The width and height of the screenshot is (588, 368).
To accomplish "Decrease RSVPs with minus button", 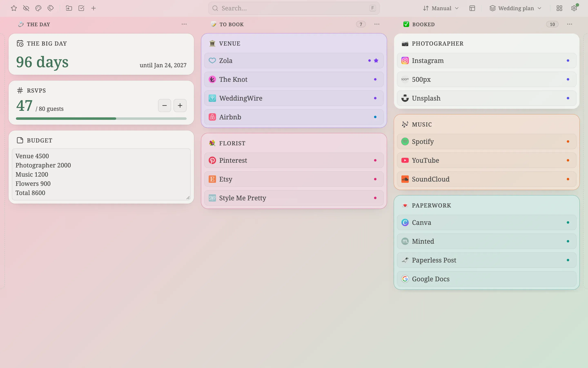I will (165, 105).
